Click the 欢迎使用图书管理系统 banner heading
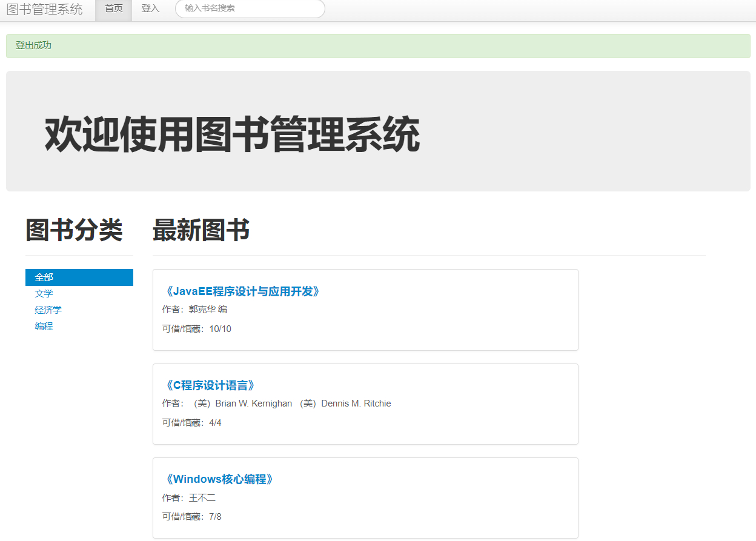This screenshot has height=541, width=756. tap(231, 131)
